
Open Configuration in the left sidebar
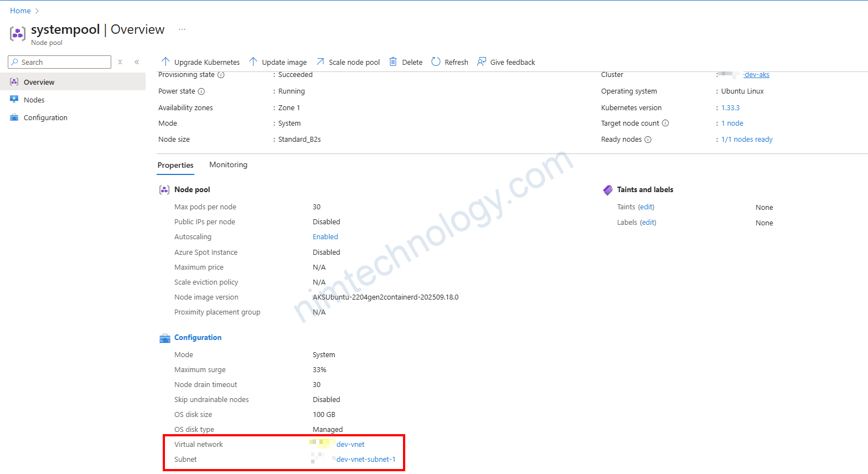[45, 117]
